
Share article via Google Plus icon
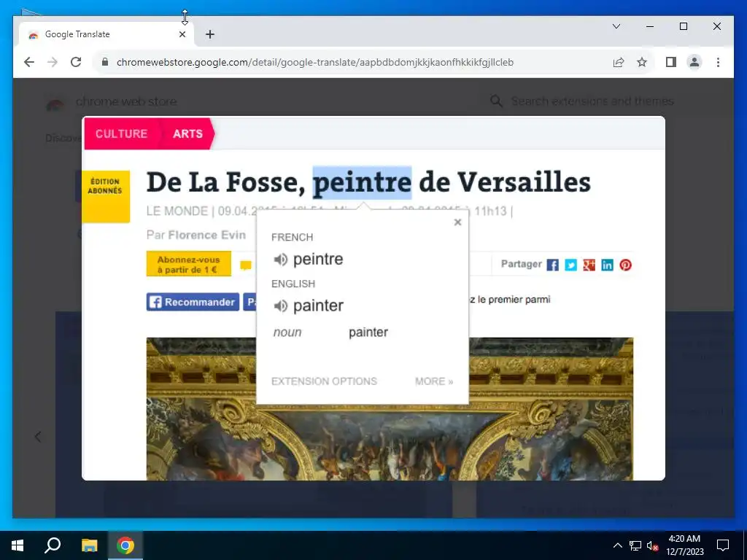589,265
